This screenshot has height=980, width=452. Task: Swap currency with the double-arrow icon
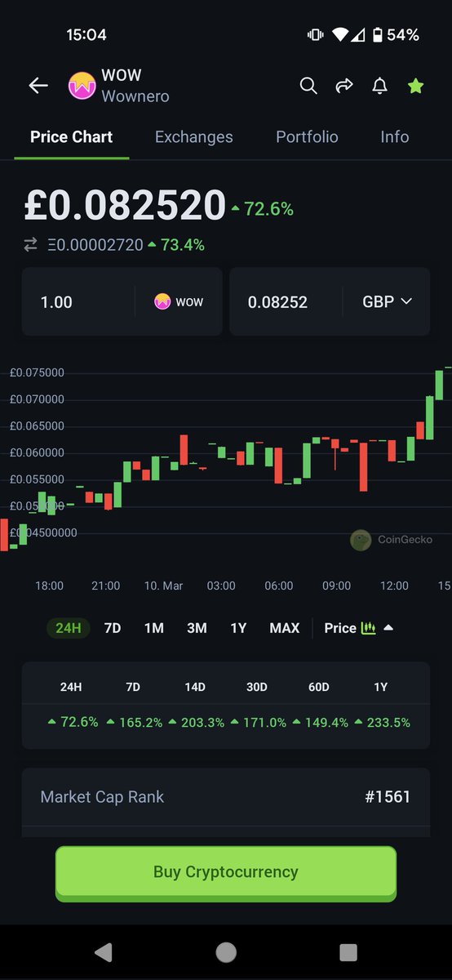[x=31, y=244]
